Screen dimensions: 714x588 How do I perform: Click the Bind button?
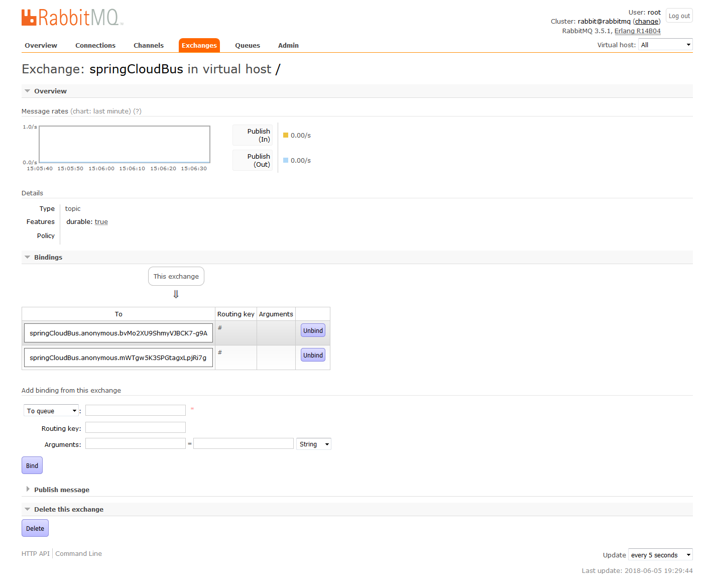pyautogui.click(x=32, y=465)
